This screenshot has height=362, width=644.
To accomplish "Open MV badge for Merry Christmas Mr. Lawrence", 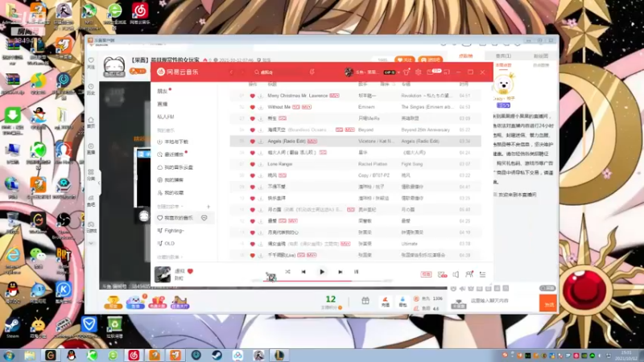I will 334,96.
